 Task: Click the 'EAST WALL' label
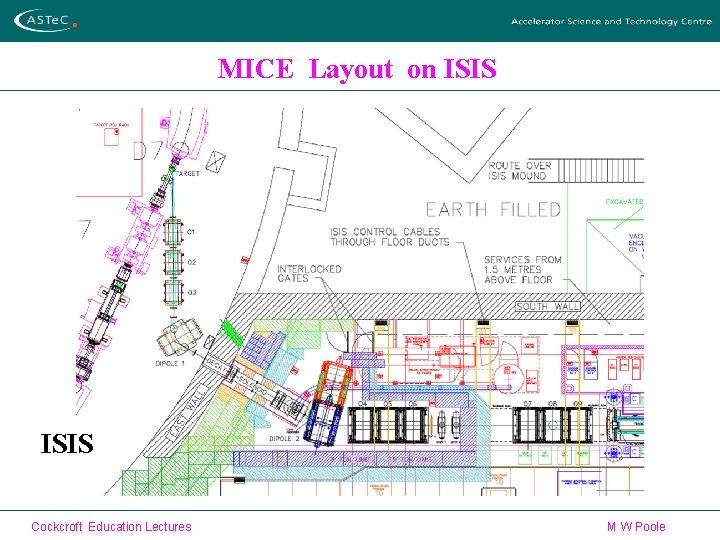tap(186, 413)
